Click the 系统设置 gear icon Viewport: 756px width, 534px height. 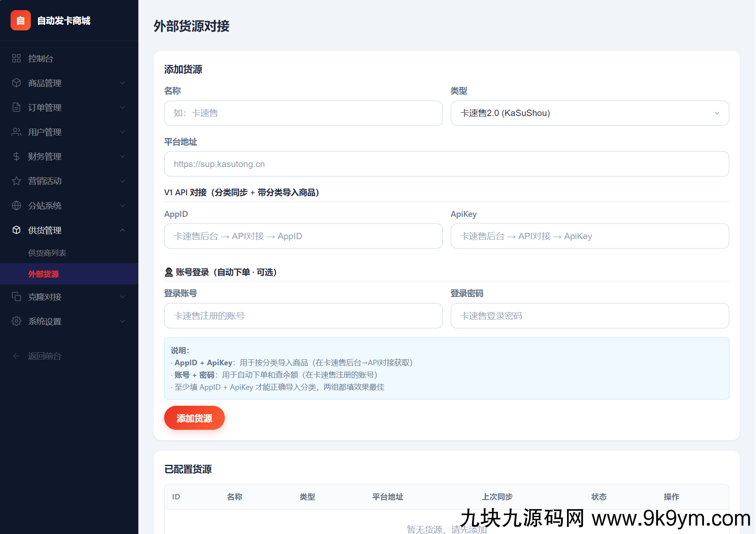[16, 321]
